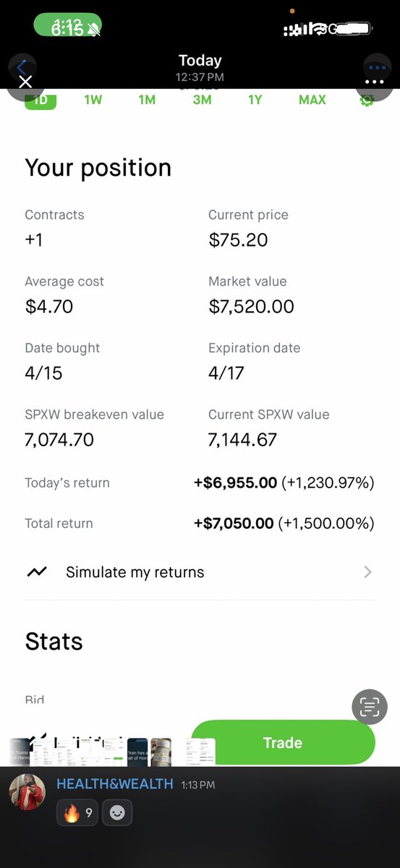Viewport: 400px width, 868px height.
Task: Switch chart range to 1W
Action: [x=93, y=100]
